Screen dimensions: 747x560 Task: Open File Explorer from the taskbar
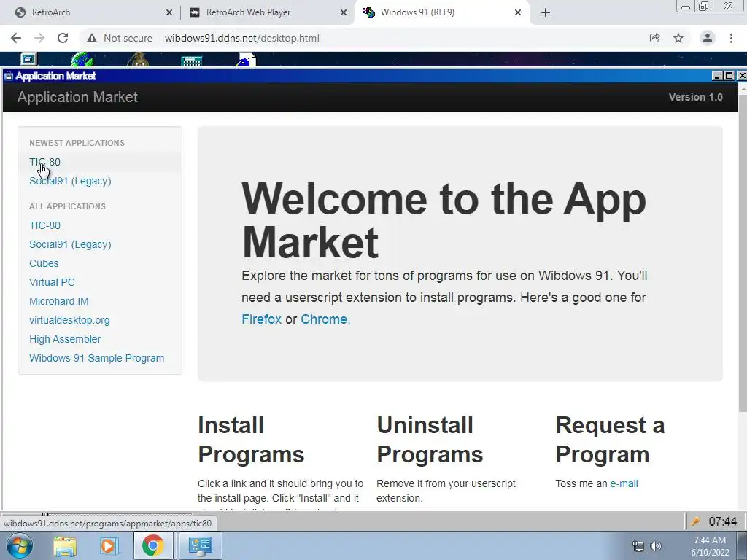click(65, 546)
